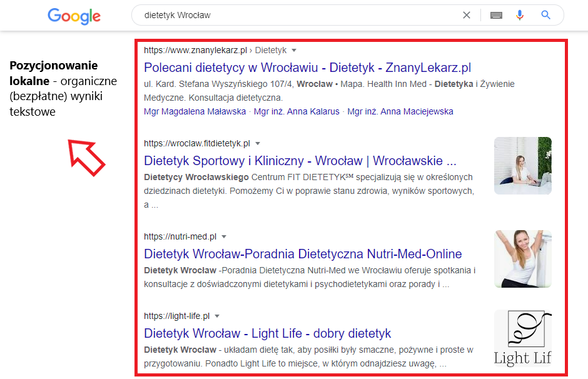Open "Dietetyk Wrocław - Light Life - dobry dietetyk" result
Viewport: 588px width, 379px height.
point(267,333)
